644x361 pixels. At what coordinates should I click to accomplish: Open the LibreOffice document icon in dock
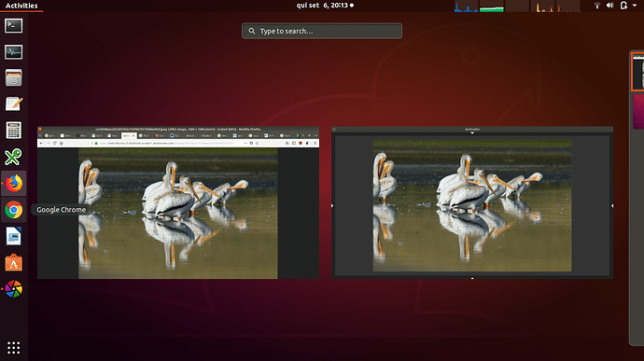pyautogui.click(x=14, y=236)
